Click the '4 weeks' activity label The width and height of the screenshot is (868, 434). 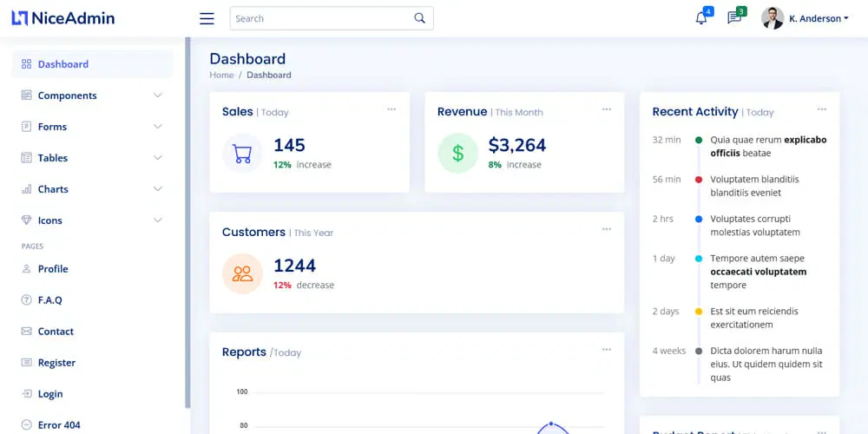pos(668,351)
